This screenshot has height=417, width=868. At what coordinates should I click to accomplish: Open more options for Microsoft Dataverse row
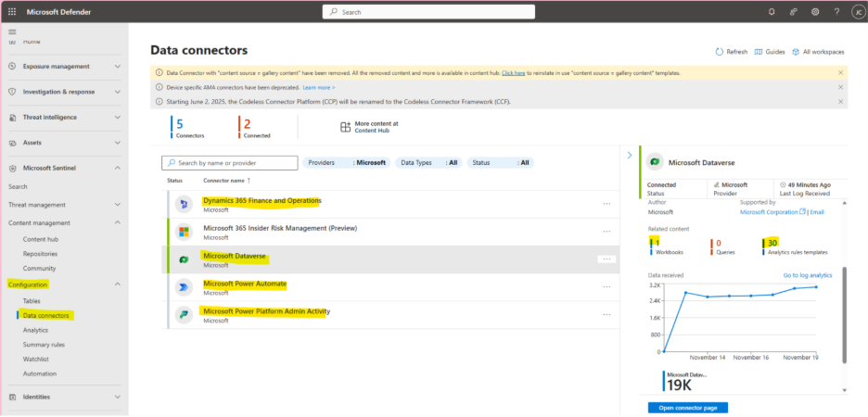coord(606,259)
